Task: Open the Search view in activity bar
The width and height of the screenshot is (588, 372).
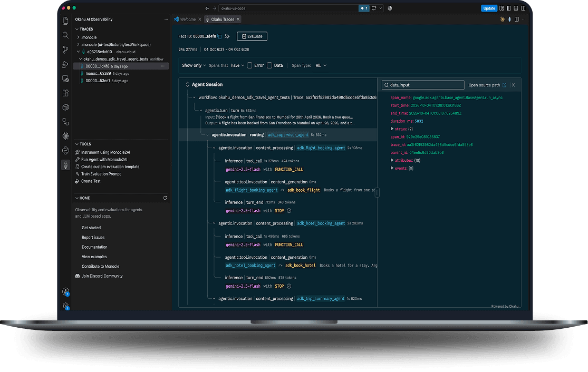Action: coord(65,35)
